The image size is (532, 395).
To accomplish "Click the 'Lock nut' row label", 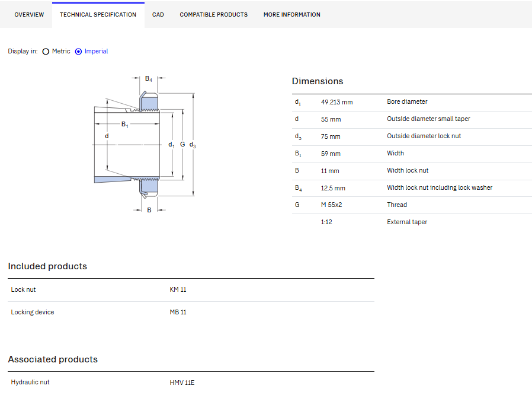I will [x=23, y=289].
